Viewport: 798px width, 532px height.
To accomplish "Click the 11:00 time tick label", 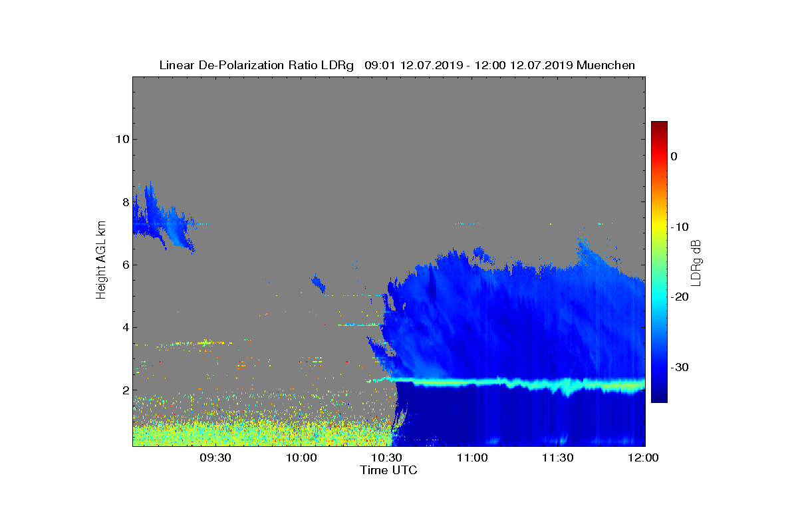I will 472,458.
